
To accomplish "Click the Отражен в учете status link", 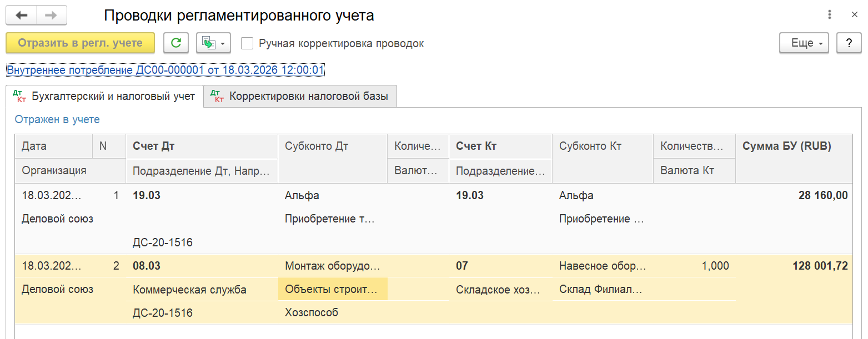I will coord(57,119).
